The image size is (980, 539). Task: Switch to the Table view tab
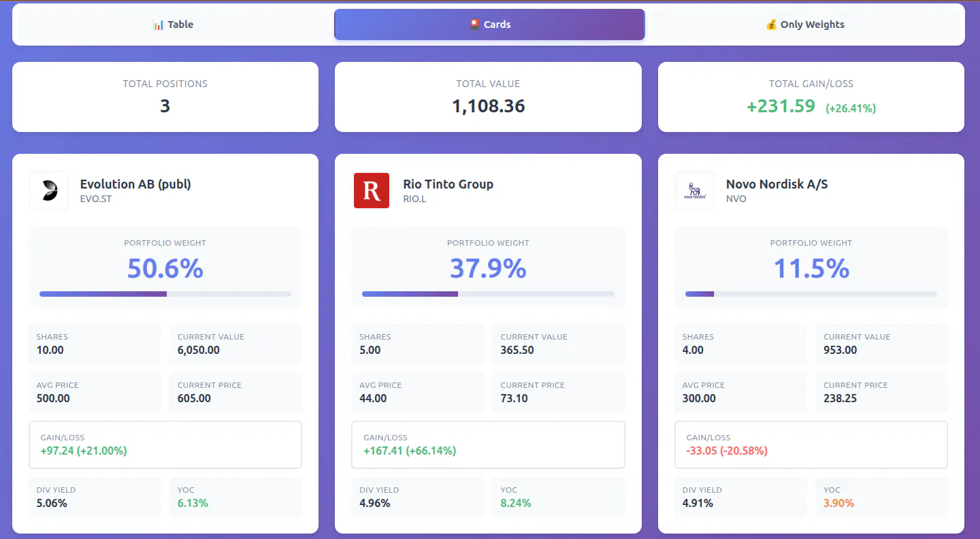pos(174,24)
